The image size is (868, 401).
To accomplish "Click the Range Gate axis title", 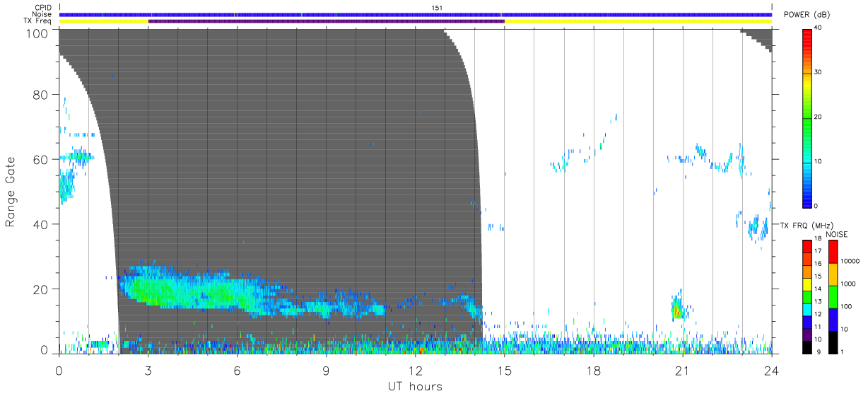I will tap(11, 190).
